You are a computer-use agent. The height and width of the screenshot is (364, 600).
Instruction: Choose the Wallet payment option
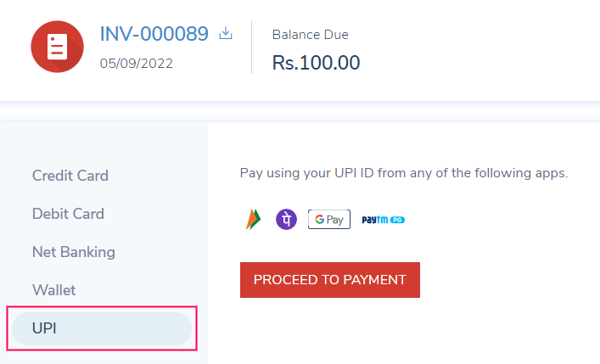(54, 290)
